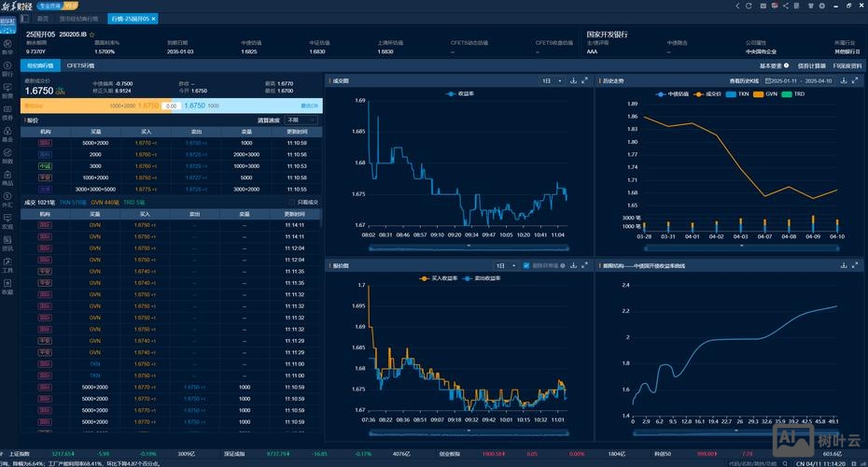Switch to the CFETS行情 tab
The width and height of the screenshot is (868, 467).
point(80,65)
